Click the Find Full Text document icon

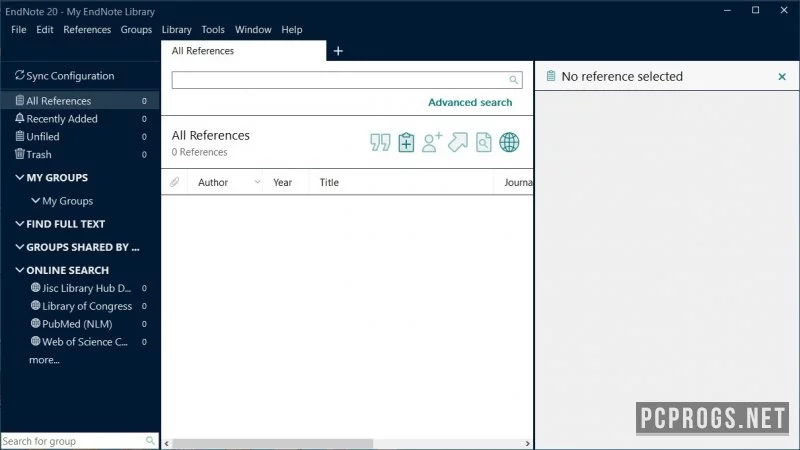[483, 142]
